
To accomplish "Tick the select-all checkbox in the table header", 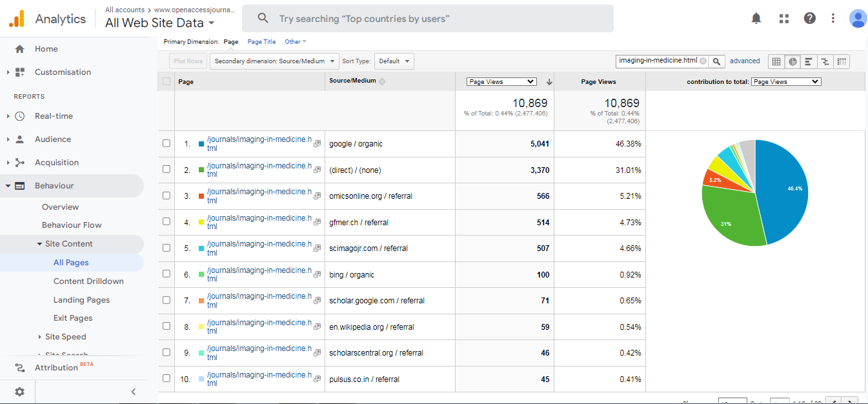I will (x=167, y=81).
